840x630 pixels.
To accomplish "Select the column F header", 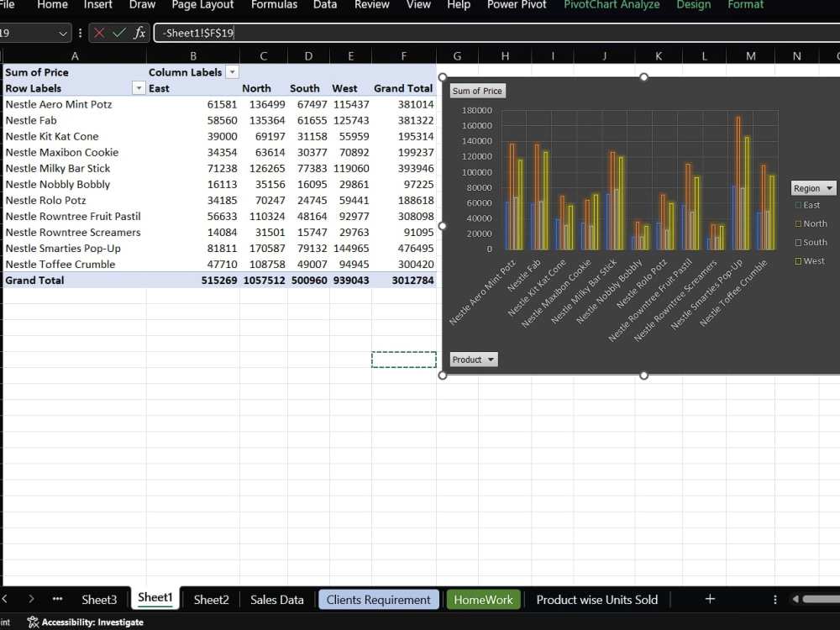I will tap(403, 55).
